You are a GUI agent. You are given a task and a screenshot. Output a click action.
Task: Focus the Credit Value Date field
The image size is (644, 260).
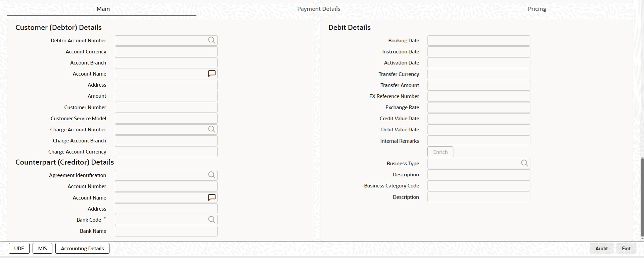pos(479,118)
